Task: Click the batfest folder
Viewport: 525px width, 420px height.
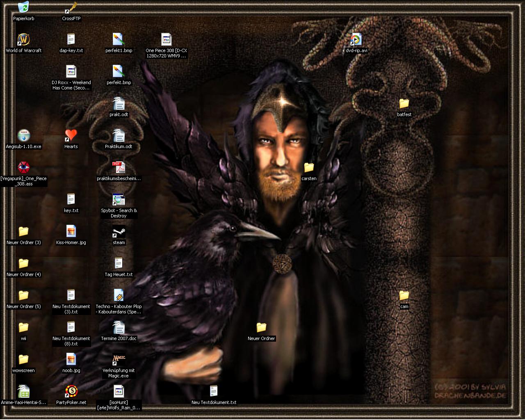Action: point(404,104)
